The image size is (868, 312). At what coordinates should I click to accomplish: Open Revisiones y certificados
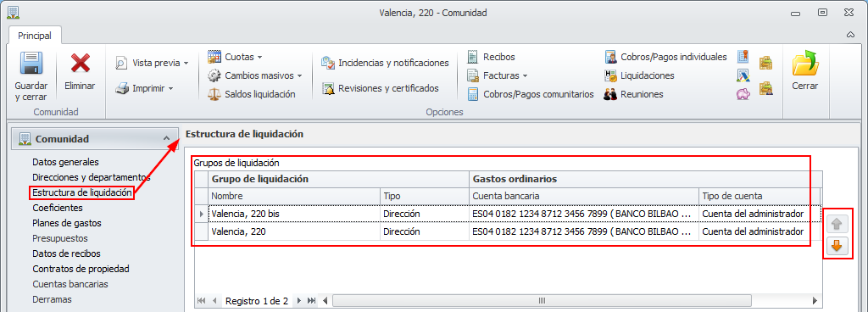[380, 88]
